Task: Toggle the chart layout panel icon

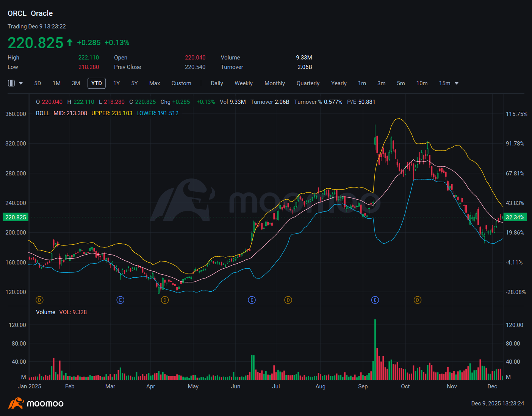Action: [11, 83]
